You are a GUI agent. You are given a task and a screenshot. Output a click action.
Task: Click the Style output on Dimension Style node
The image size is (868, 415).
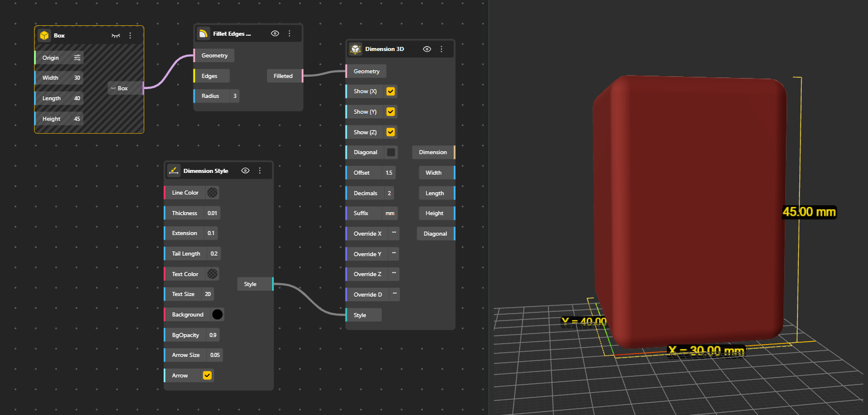250,284
